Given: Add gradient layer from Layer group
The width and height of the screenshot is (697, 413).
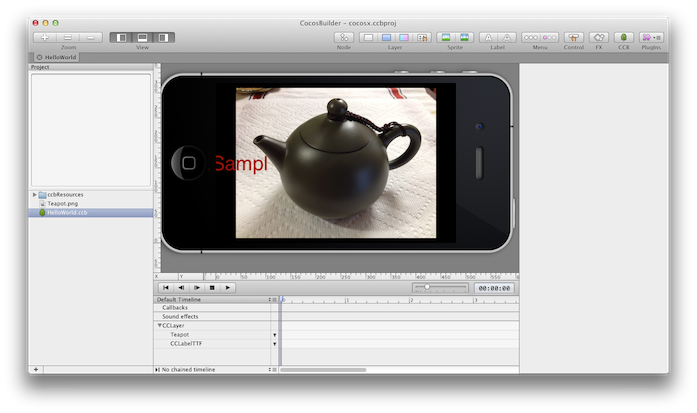Looking at the screenshot, I should tap(404, 37).
